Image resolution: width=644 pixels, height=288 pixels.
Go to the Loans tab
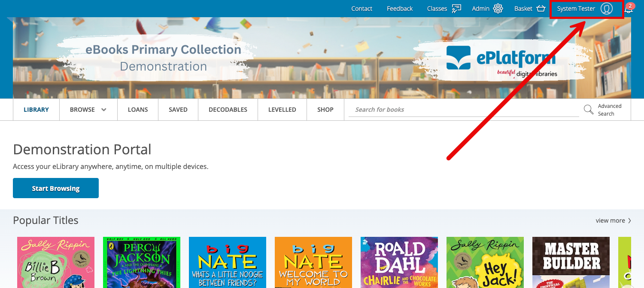(x=138, y=110)
